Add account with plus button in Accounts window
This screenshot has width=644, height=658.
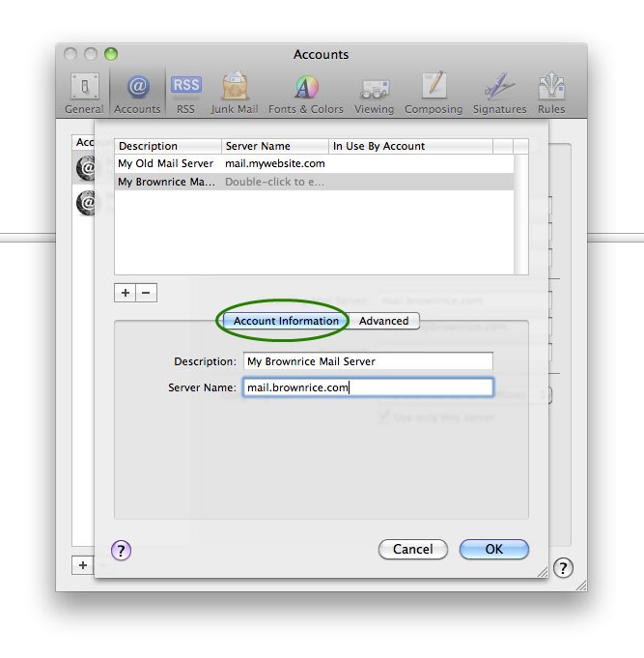[83, 565]
